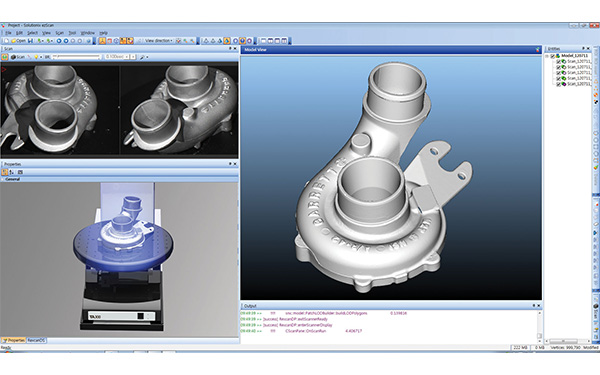
Task: Open the Window menu
Action: tap(88, 33)
